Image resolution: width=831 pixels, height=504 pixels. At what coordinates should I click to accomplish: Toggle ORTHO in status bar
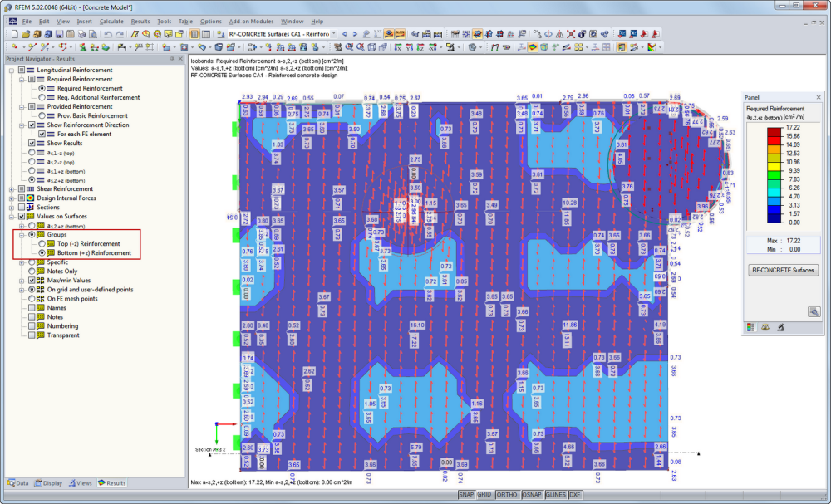(x=507, y=495)
